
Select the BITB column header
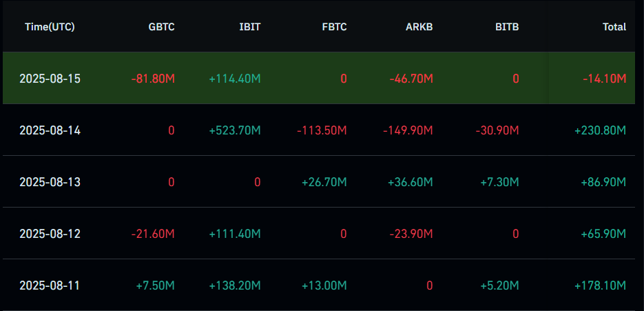pos(507,27)
